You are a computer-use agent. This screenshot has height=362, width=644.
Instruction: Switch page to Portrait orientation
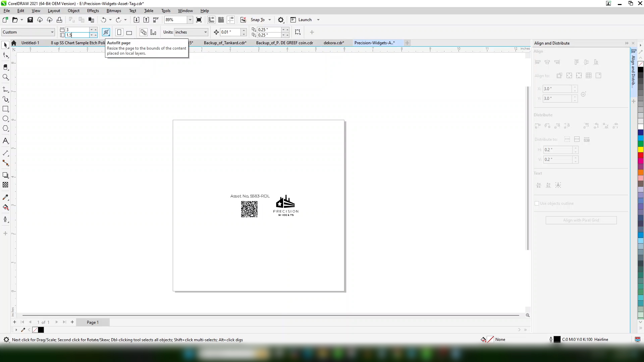(119, 32)
